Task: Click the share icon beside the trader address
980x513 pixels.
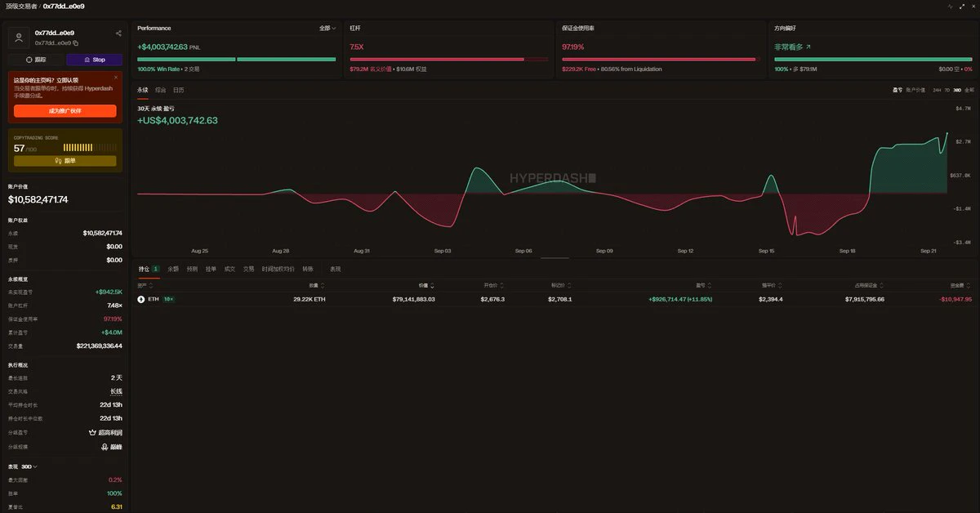Action: coord(118,33)
